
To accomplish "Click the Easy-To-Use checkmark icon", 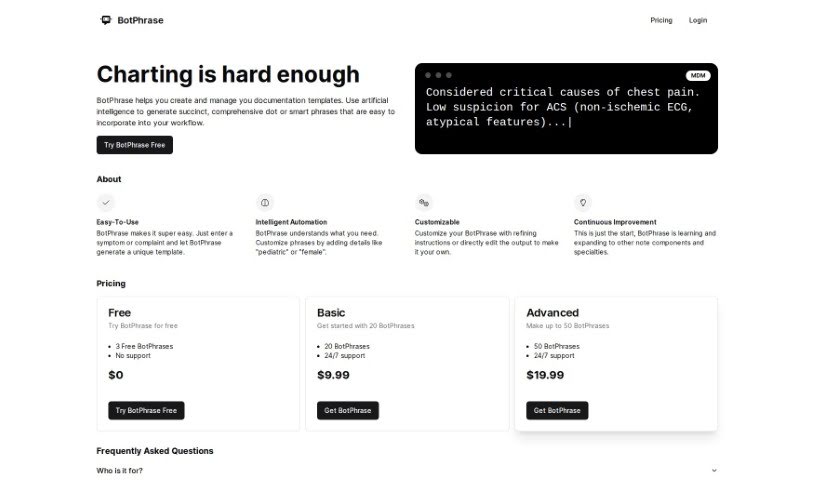I will 106,201.
